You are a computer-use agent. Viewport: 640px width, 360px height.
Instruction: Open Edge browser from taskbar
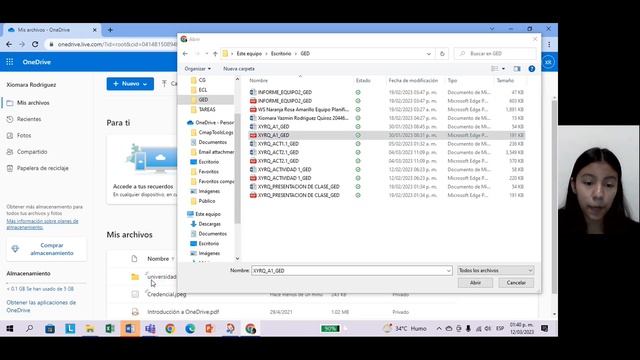tap(190, 328)
